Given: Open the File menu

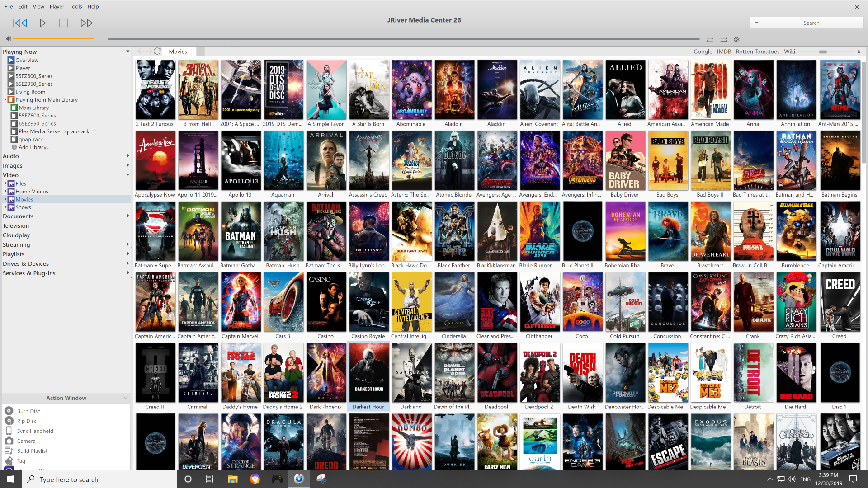Looking at the screenshot, I should pos(9,6).
